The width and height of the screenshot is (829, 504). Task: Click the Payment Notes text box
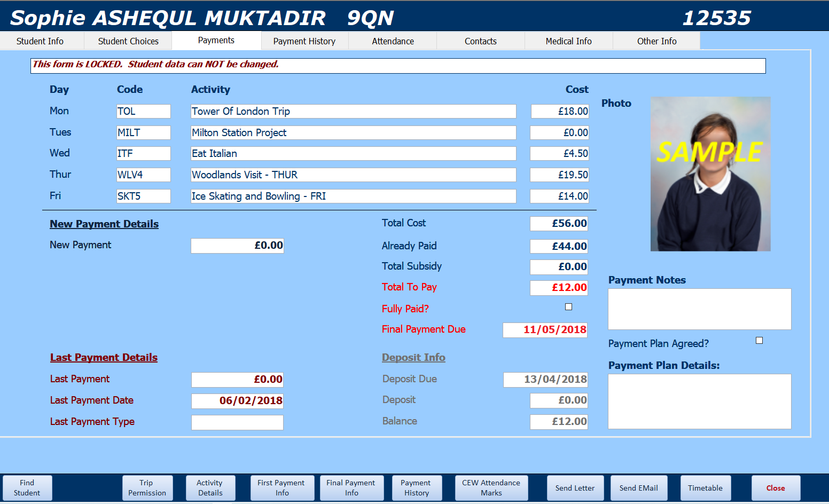pyautogui.click(x=700, y=309)
